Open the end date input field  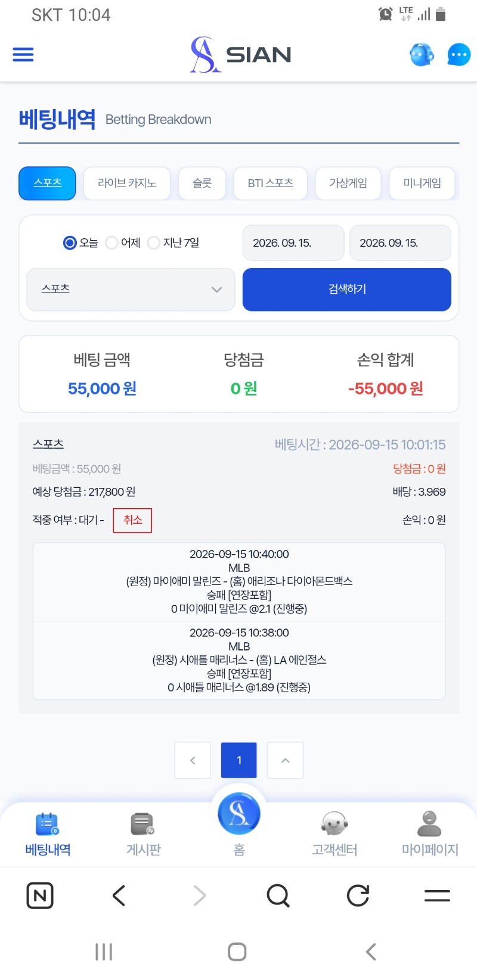point(400,242)
